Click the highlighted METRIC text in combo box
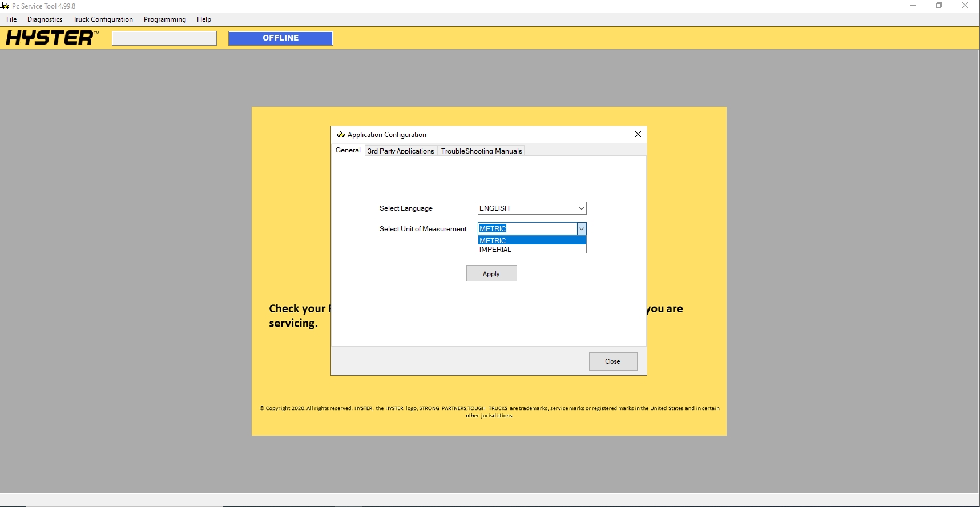This screenshot has height=507, width=980. 493,228
